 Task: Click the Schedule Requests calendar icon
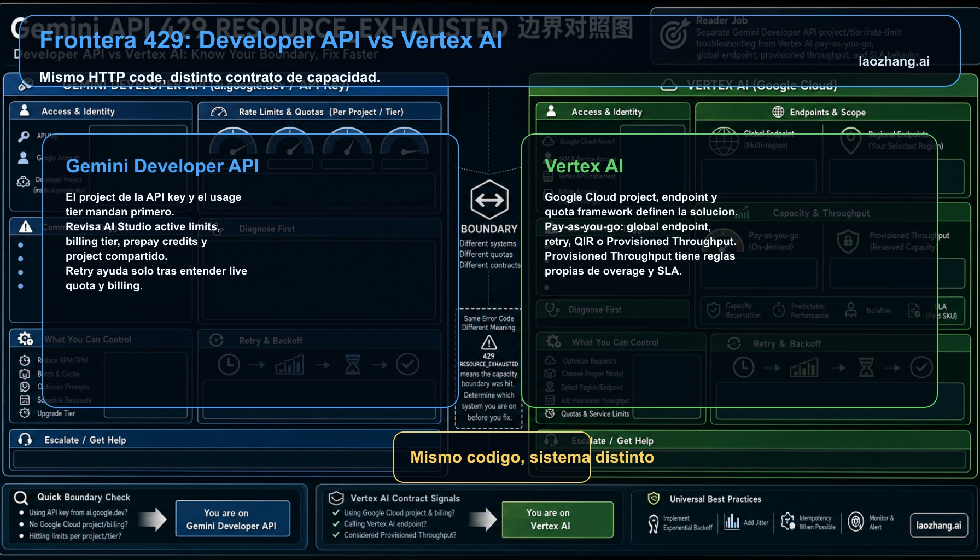25,400
